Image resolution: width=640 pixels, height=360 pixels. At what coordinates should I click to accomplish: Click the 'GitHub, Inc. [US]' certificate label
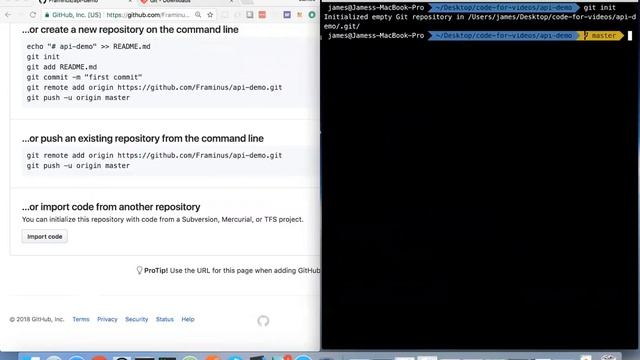(76, 15)
